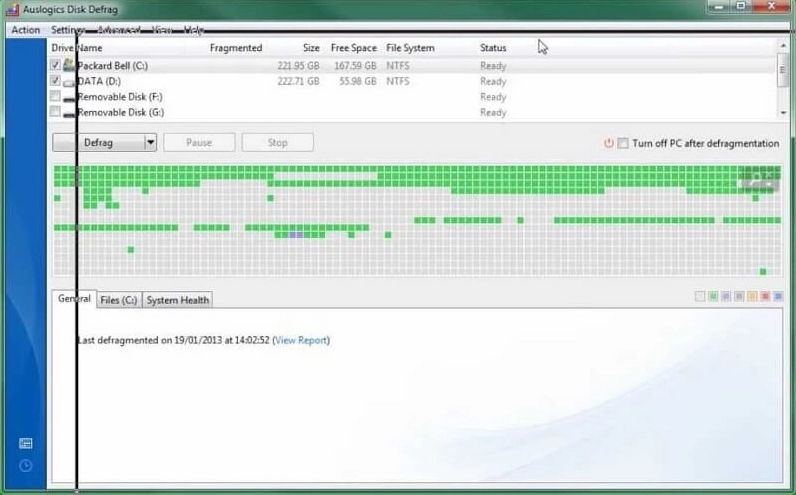796x495 pixels.
Task: Switch to the Files (C:) tab
Action: [118, 300]
